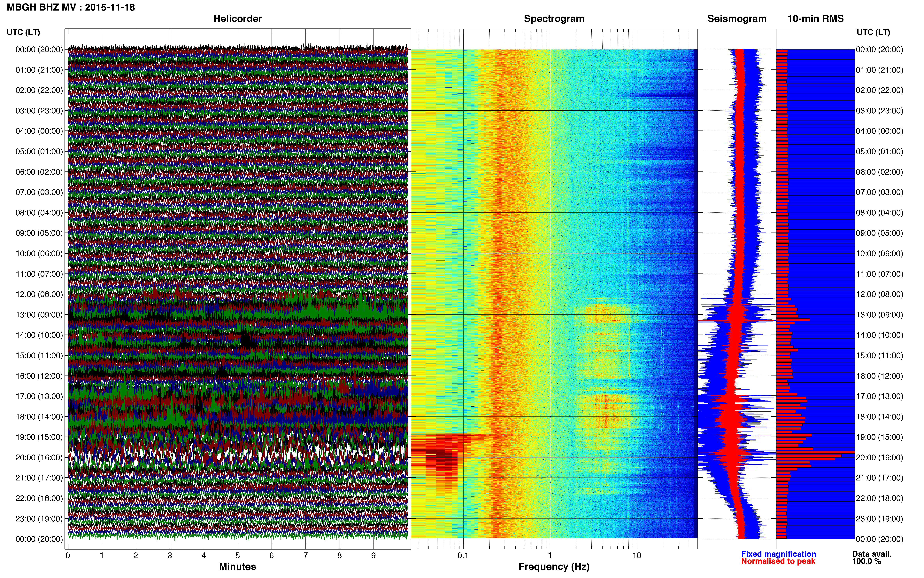Click right-axis time label '20:00 (16:00)'
The image size is (924, 578).
point(880,458)
